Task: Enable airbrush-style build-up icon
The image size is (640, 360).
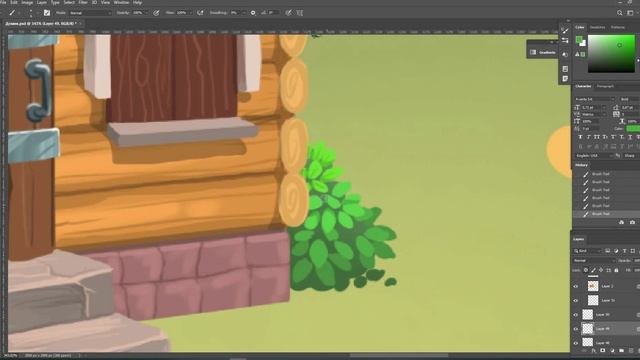Action: pyautogui.click(x=200, y=13)
